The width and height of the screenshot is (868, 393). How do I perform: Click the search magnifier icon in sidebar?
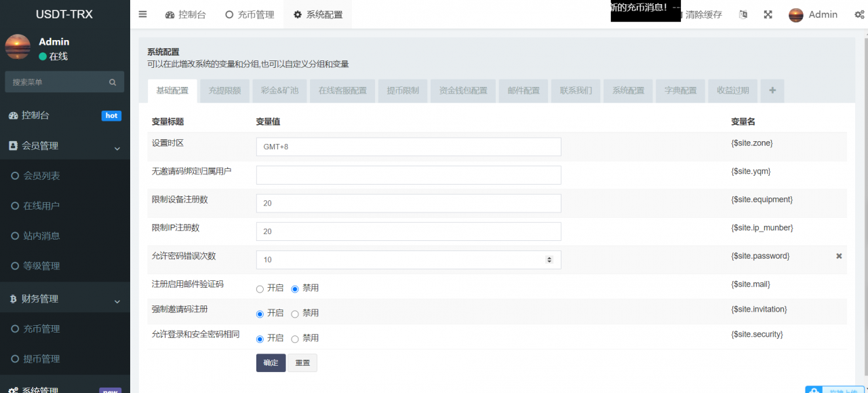point(113,81)
